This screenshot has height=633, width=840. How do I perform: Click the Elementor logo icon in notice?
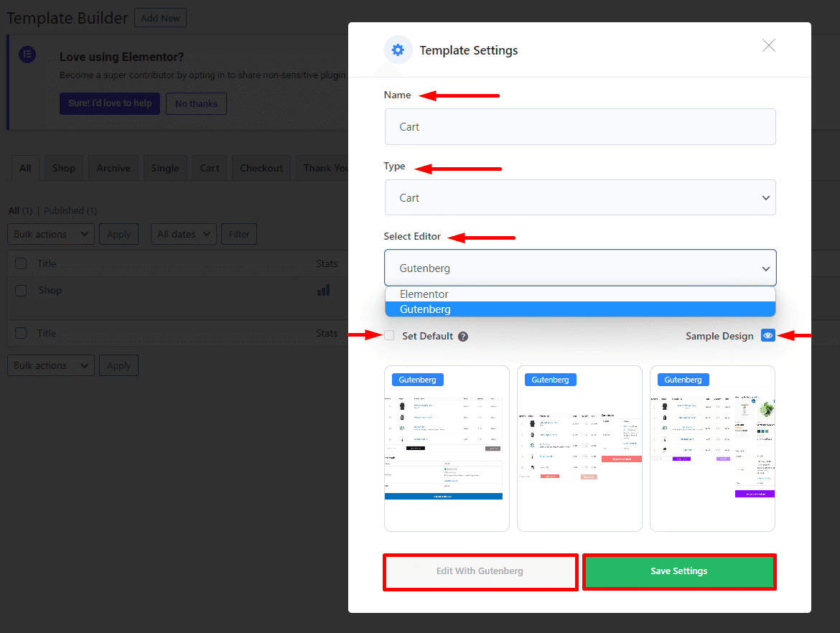tap(27, 55)
